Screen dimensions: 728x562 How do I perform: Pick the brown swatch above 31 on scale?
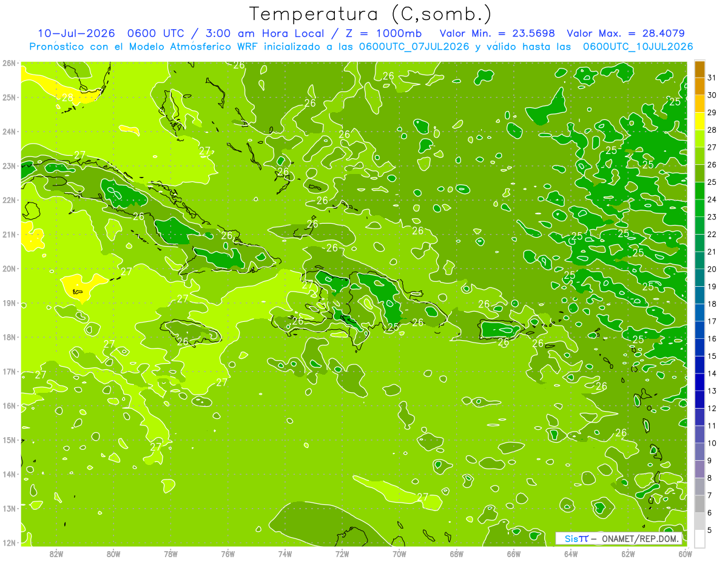(x=699, y=69)
